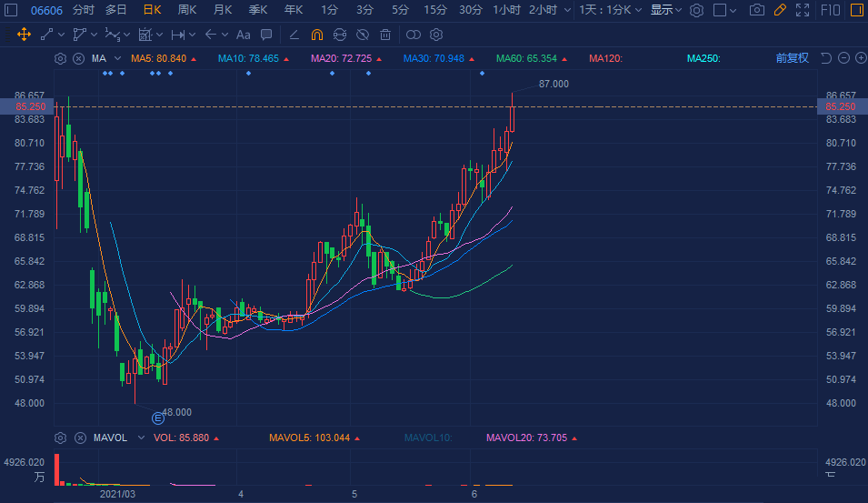Open MA indicator settings gear
Image resolution: width=868 pixels, height=503 pixels.
[60, 58]
